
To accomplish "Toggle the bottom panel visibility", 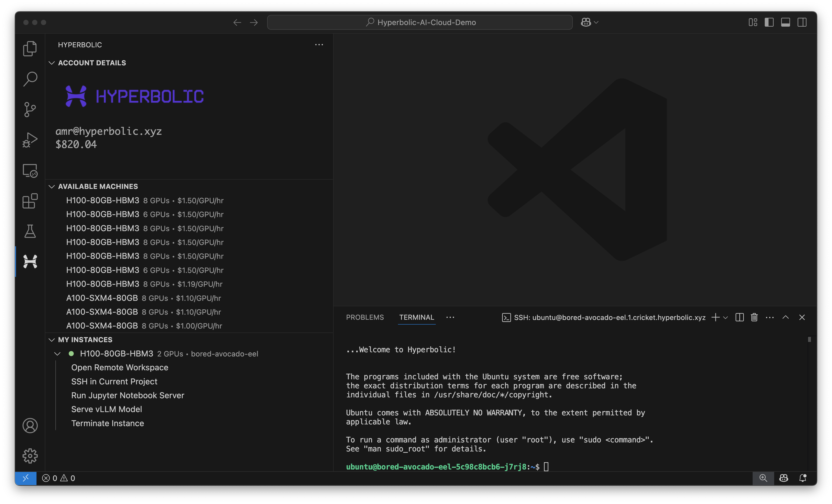I will pyautogui.click(x=785, y=22).
